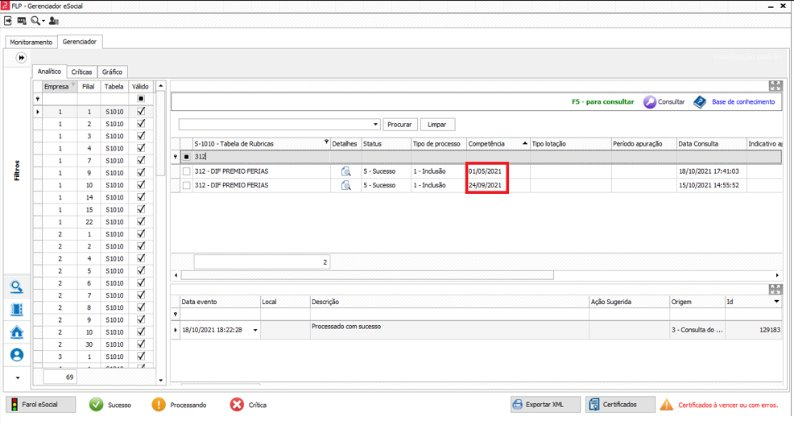794x424 pixels.
Task: Click the Empresa filter-row cell
Action: point(60,99)
